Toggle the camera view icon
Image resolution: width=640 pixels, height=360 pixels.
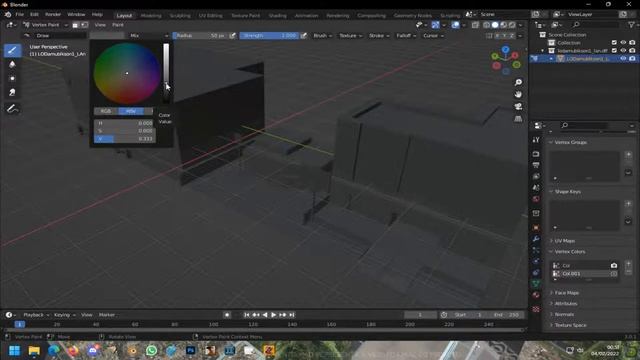click(x=518, y=107)
